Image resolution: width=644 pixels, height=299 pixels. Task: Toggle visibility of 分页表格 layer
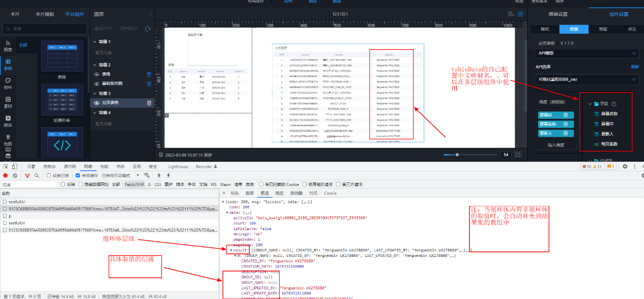97,103
